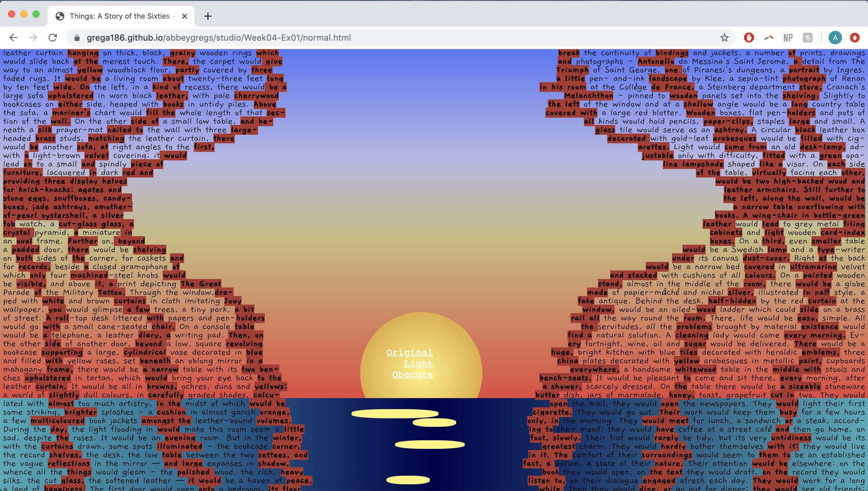868x491 pixels.
Task: Open the teal profile avatar A
Action: (835, 38)
